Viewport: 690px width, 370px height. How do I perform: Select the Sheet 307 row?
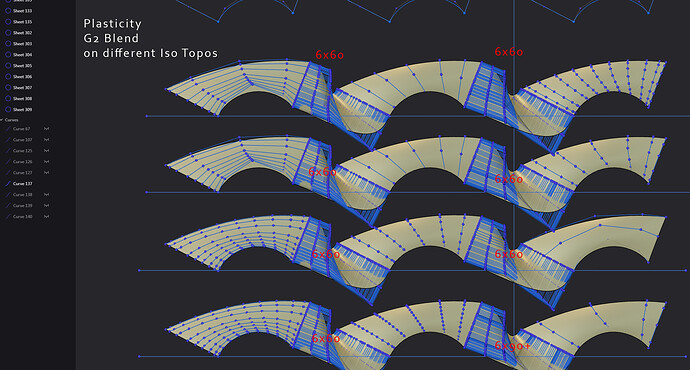38,88
